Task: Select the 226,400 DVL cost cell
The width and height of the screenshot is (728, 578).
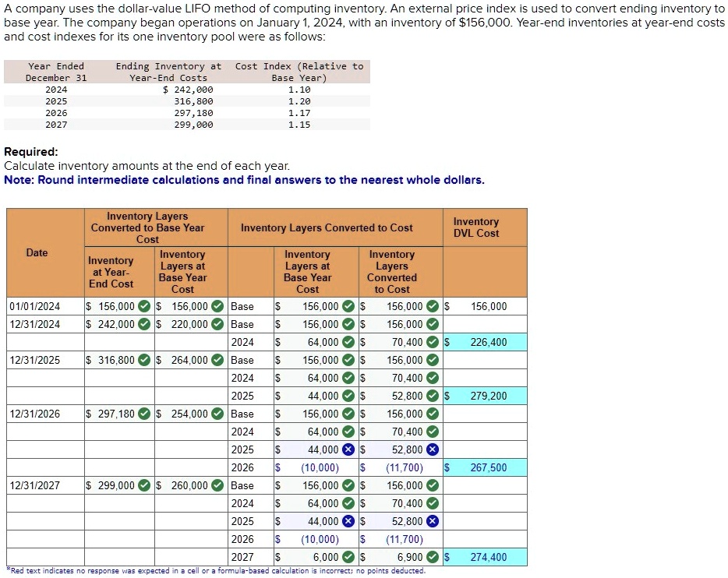Action: pyautogui.click(x=485, y=342)
